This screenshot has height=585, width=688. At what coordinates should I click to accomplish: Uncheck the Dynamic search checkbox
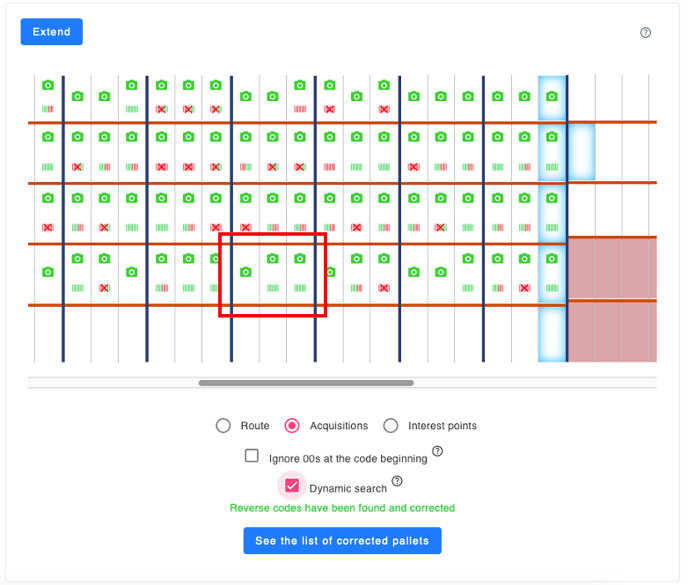(x=292, y=486)
